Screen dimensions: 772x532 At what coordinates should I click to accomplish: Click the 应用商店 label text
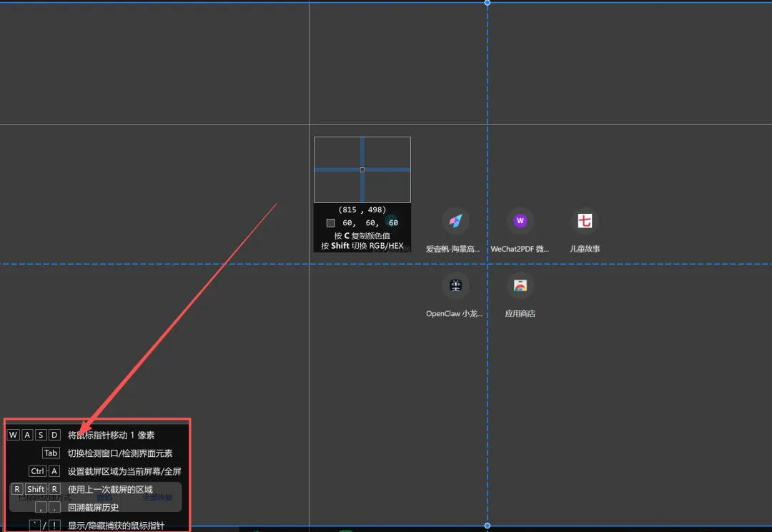click(x=520, y=314)
